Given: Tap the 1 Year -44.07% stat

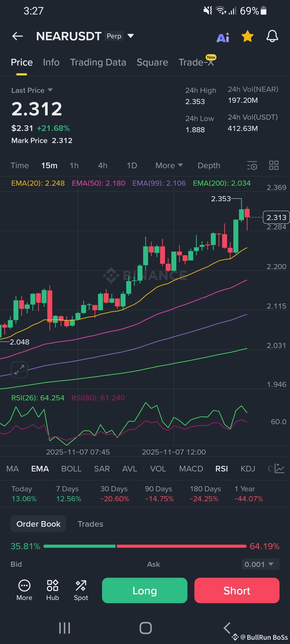Looking at the screenshot, I should tap(249, 494).
